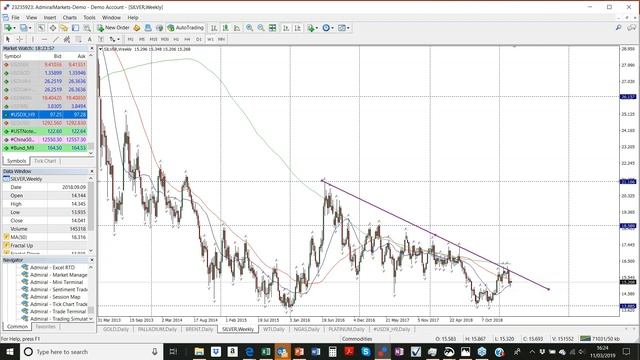
Task: Select the M1 timeframe button
Action: click(x=130, y=39)
